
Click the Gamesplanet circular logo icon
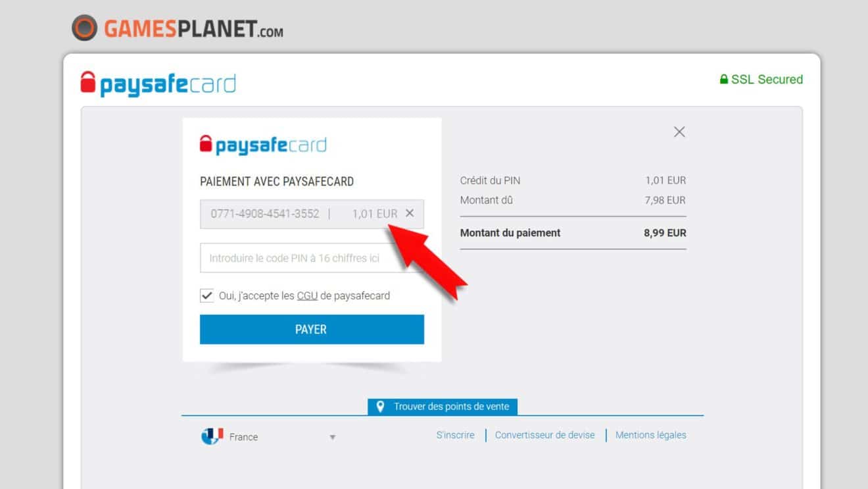click(x=84, y=28)
